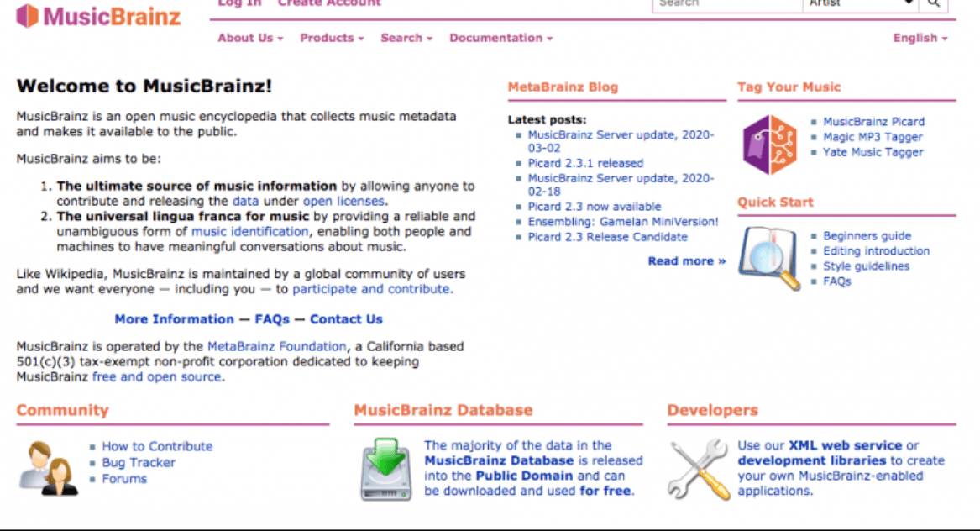Screen dimensions: 980x531
Task: Click the XML web service link
Action: 845,446
